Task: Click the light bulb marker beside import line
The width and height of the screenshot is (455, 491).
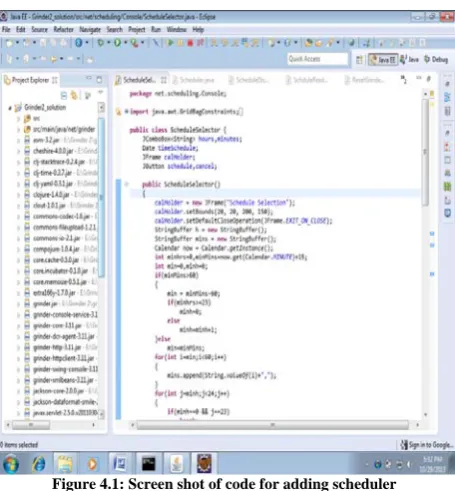Action: click(118, 112)
